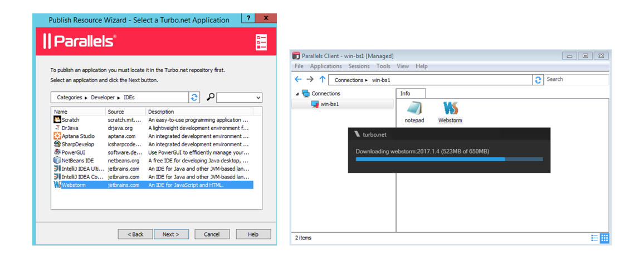Open the View menu
This screenshot has width=644, height=260.
(x=403, y=66)
